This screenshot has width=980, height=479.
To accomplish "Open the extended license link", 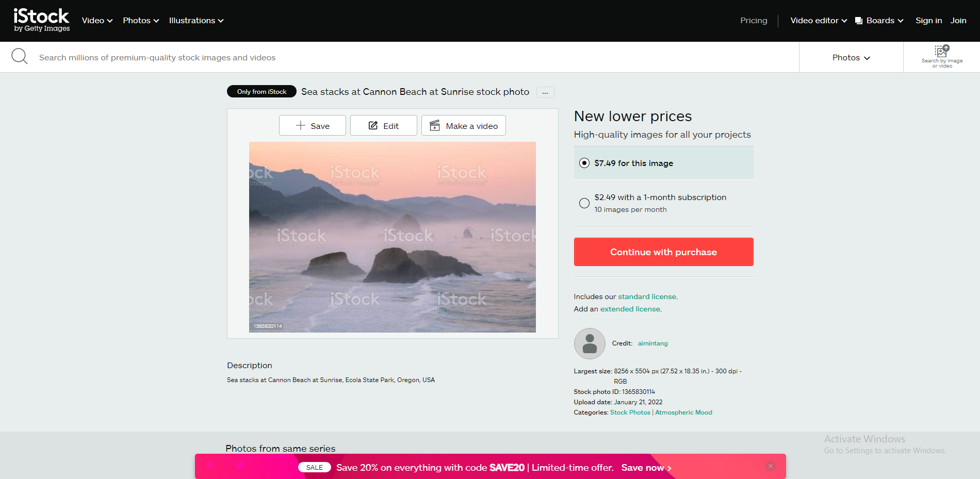I will tap(630, 308).
